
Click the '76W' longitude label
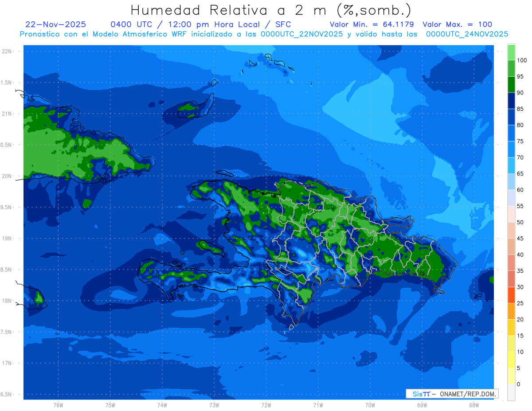(58, 405)
